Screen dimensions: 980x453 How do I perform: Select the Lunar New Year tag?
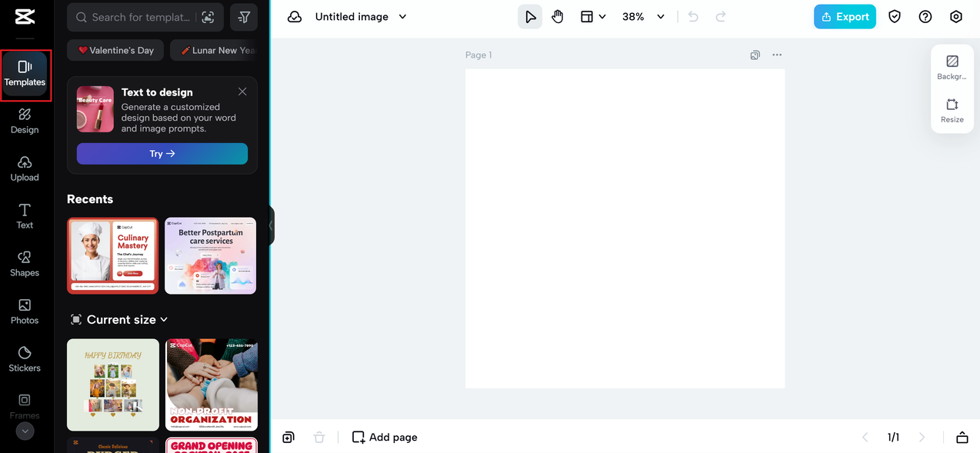click(x=216, y=51)
